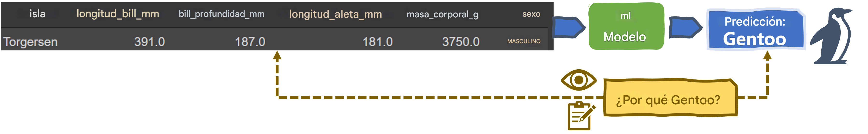This screenshot has height=134, width=868.
Task: Click the dashed arrowhead pointing to the table
Action: point(277,56)
